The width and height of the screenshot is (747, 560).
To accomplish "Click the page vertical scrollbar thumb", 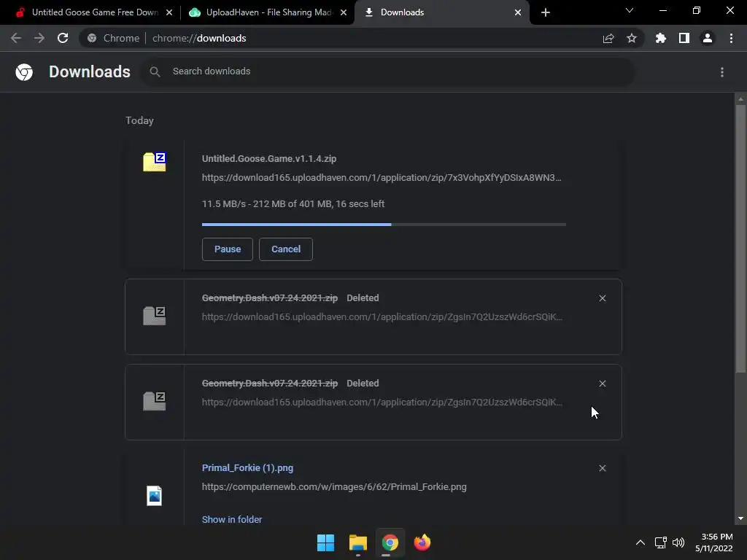I will [x=740, y=238].
